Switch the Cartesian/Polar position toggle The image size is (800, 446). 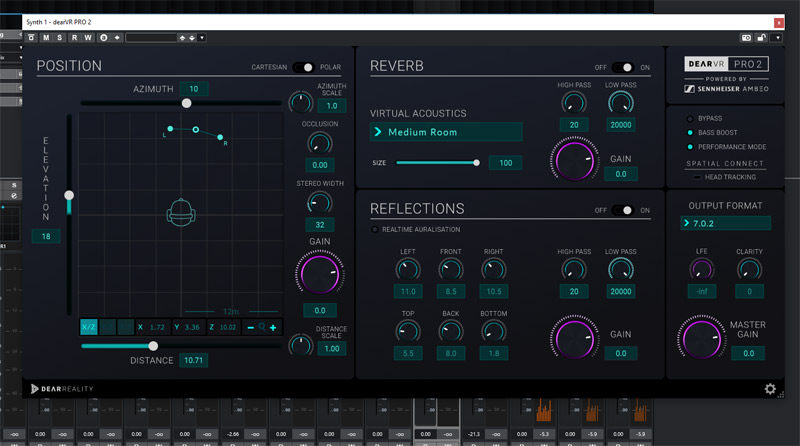(x=303, y=67)
